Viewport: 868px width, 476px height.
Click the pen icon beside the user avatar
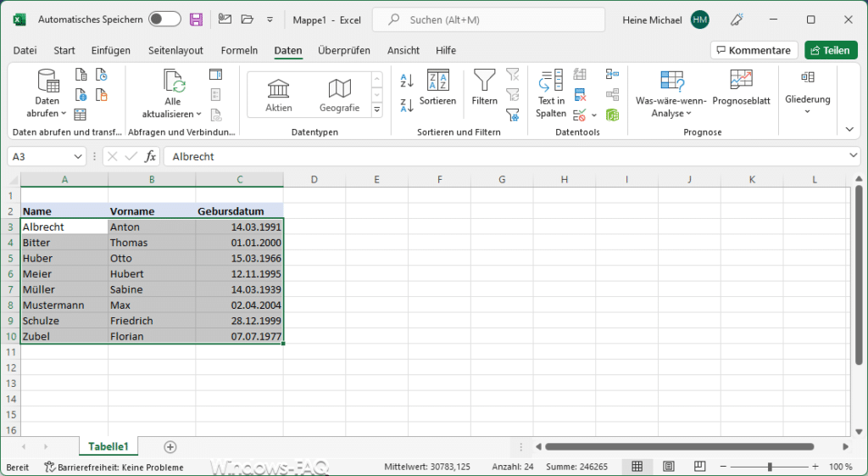click(737, 20)
